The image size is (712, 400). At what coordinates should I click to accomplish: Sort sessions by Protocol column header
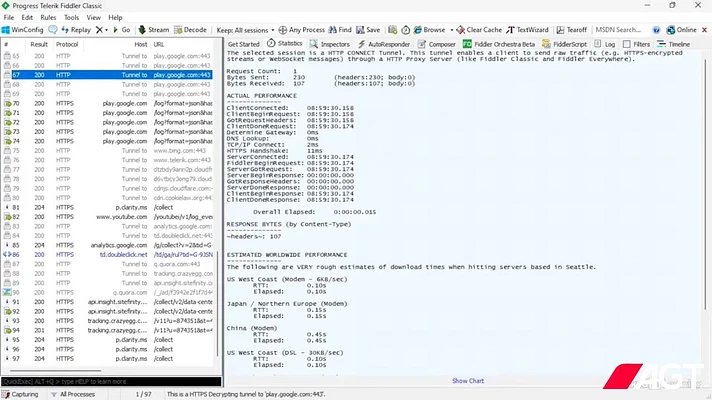coord(67,44)
